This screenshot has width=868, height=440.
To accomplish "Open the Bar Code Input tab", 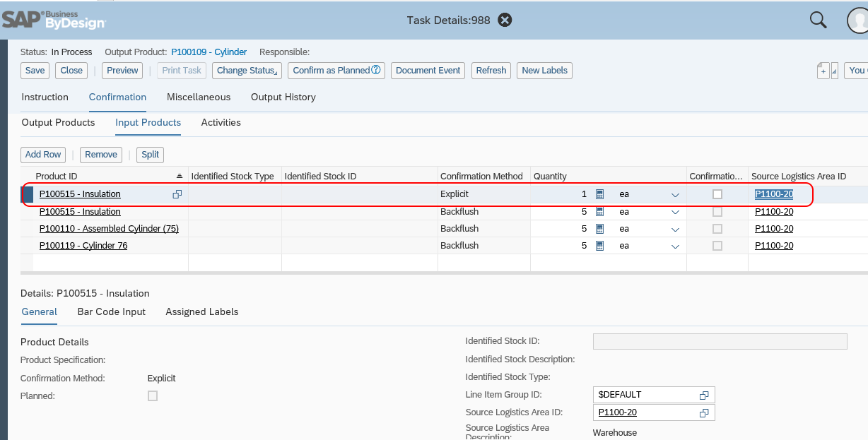I will tap(111, 311).
